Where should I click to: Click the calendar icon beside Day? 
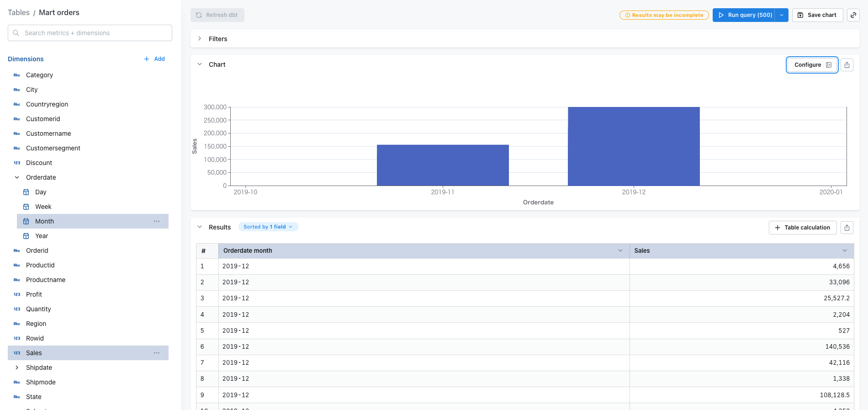point(26,192)
